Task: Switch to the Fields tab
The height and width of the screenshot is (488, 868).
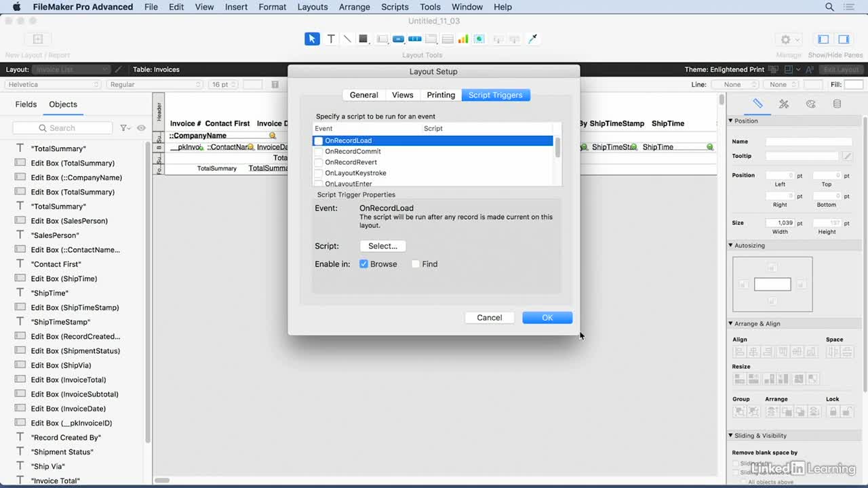Action: coord(26,104)
